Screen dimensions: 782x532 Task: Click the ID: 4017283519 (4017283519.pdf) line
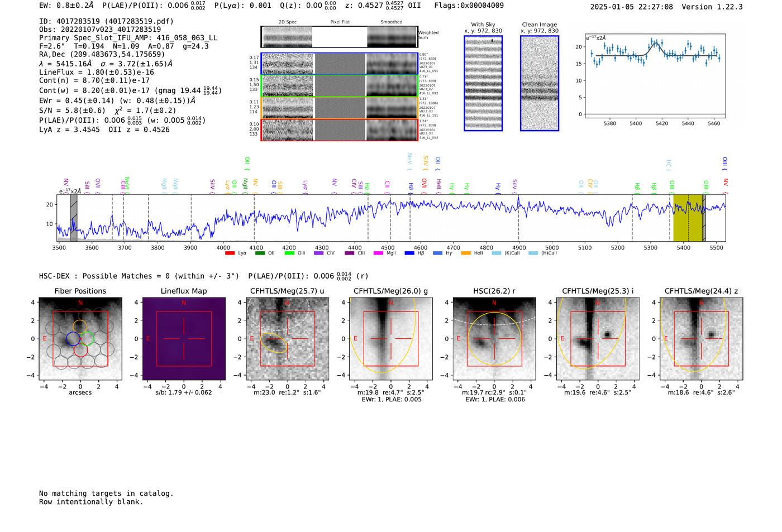click(x=106, y=21)
